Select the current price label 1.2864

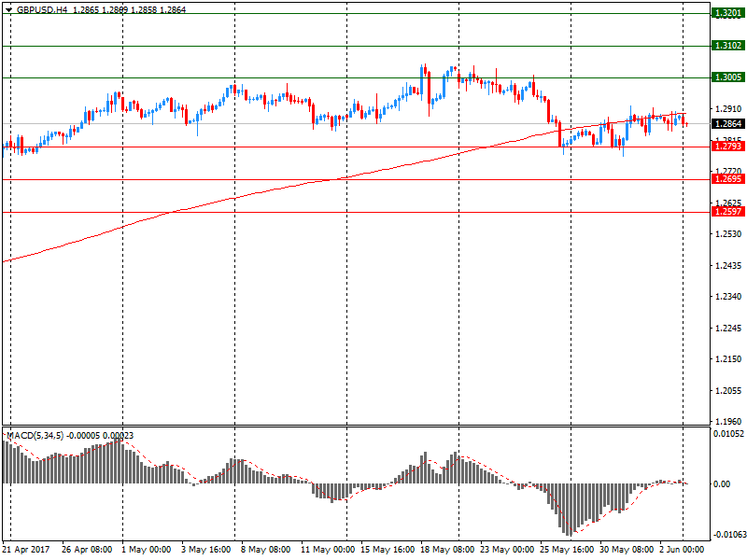(728, 124)
